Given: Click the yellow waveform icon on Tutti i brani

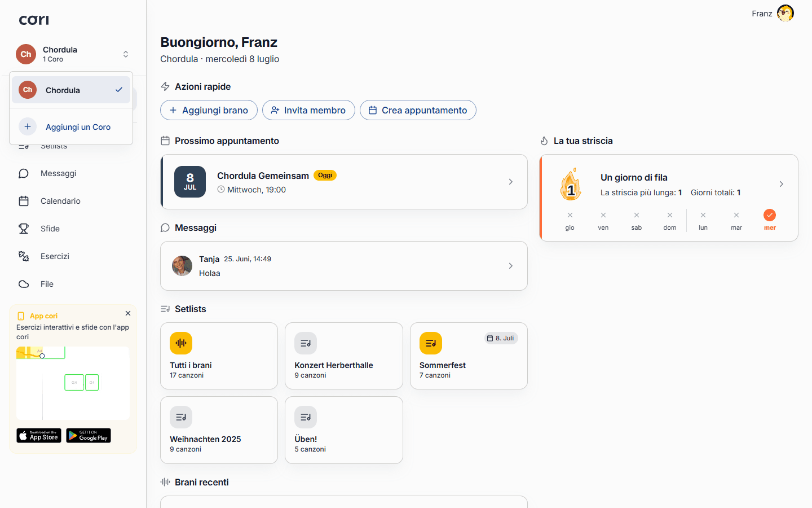Looking at the screenshot, I should point(181,343).
